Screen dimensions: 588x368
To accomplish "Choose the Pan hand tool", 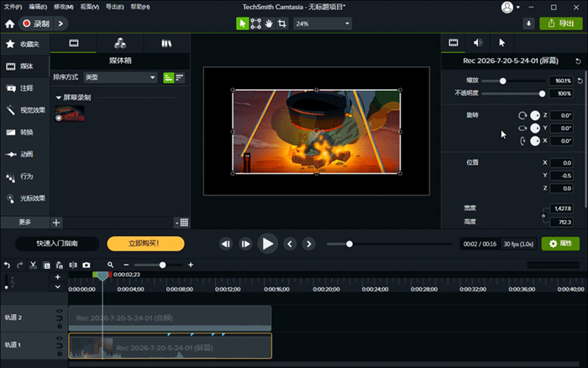I will point(269,24).
